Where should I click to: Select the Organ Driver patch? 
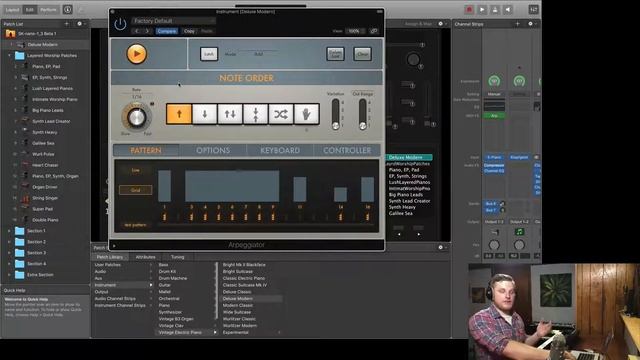tap(46, 187)
